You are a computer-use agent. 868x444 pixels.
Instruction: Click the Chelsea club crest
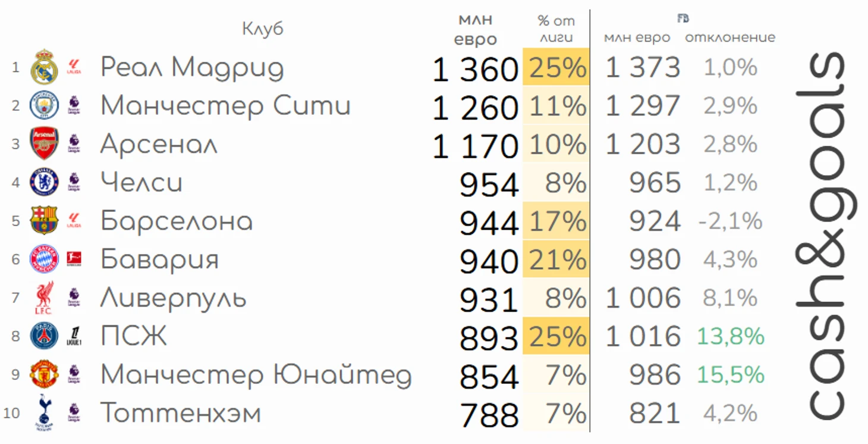pyautogui.click(x=44, y=182)
